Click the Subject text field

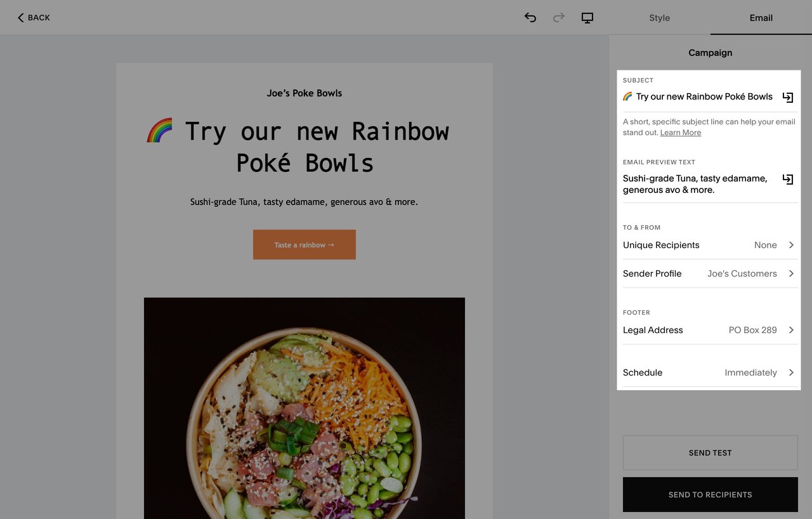698,96
